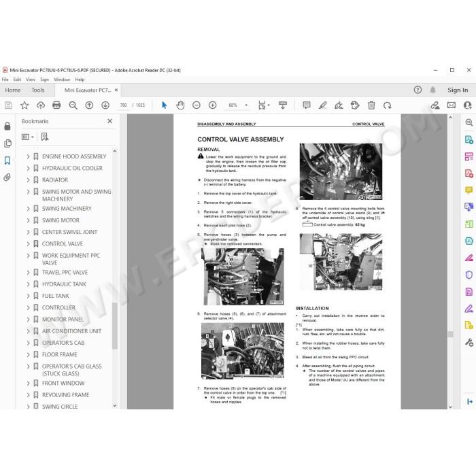Open the Export PDF tool in right pane
Image resolution: width=476 pixels, height=476 pixels.
(x=469, y=139)
